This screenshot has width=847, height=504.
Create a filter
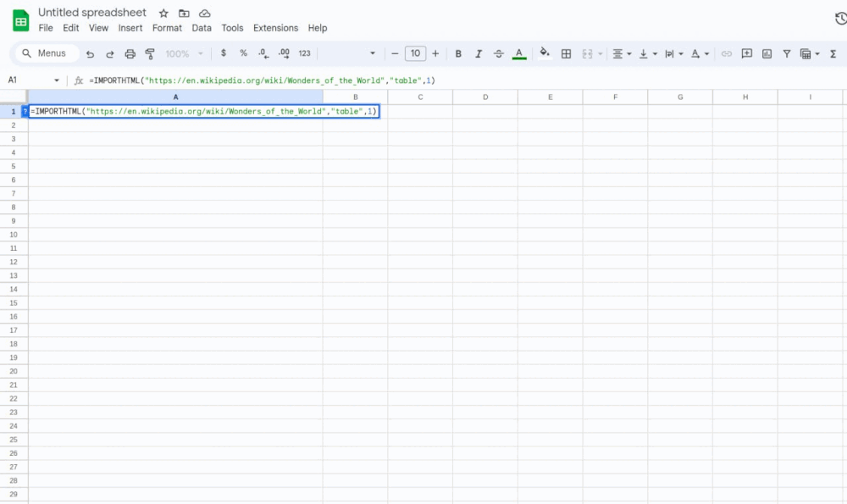coord(787,53)
